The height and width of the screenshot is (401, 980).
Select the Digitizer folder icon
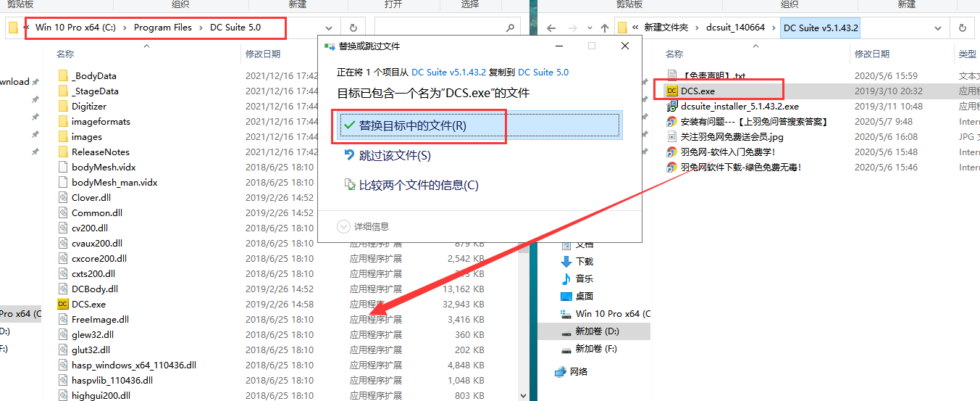63,106
